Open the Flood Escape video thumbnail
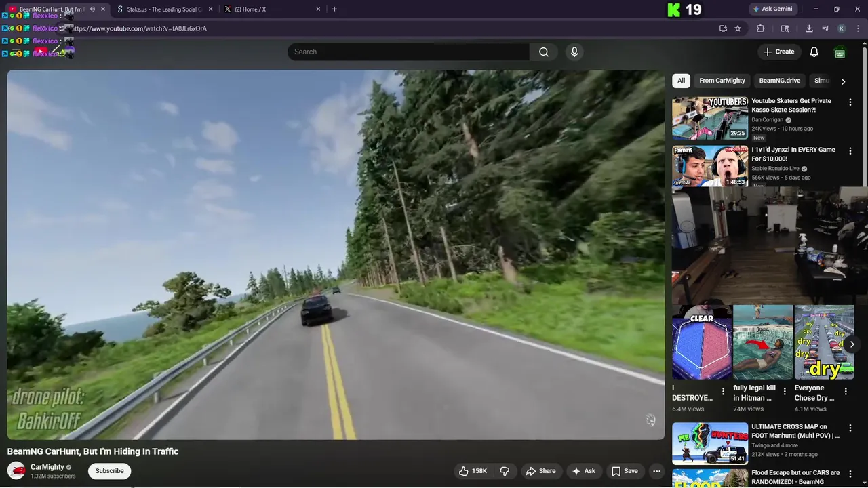This screenshot has height=488, width=868. click(710, 479)
